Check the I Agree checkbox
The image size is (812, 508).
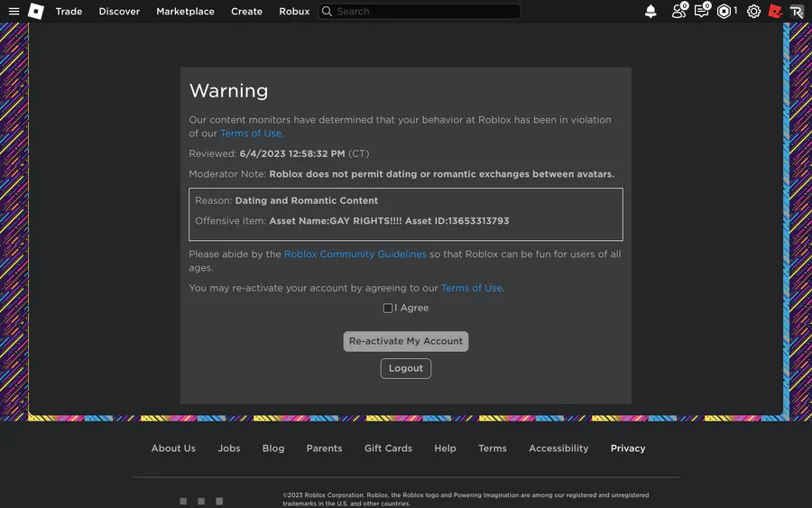click(388, 309)
